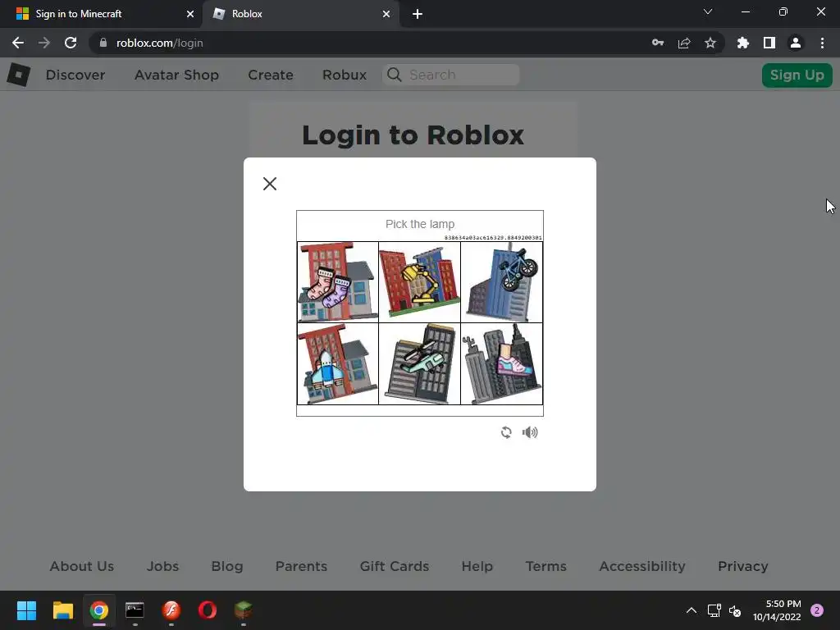Image resolution: width=840 pixels, height=630 pixels.
Task: Share this page icon
Action: coord(684,43)
